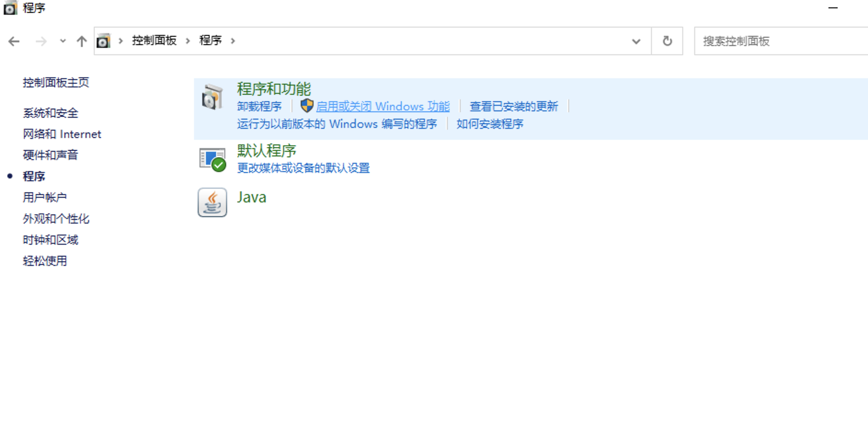Click the 默认程序 icon
Screen dimensions: 868x437
pyautogui.click(x=212, y=159)
